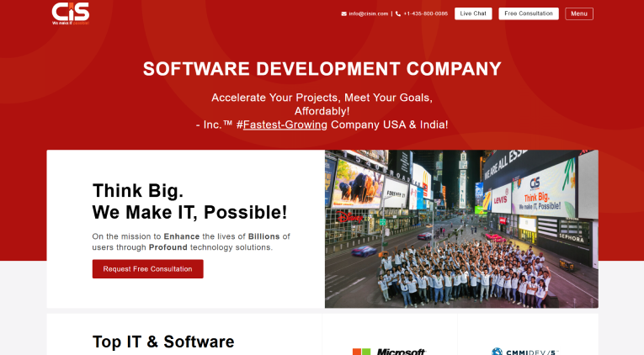The image size is (644, 355).
Task: Click the We Make IT Possible slogan under logo
Action: (70, 24)
